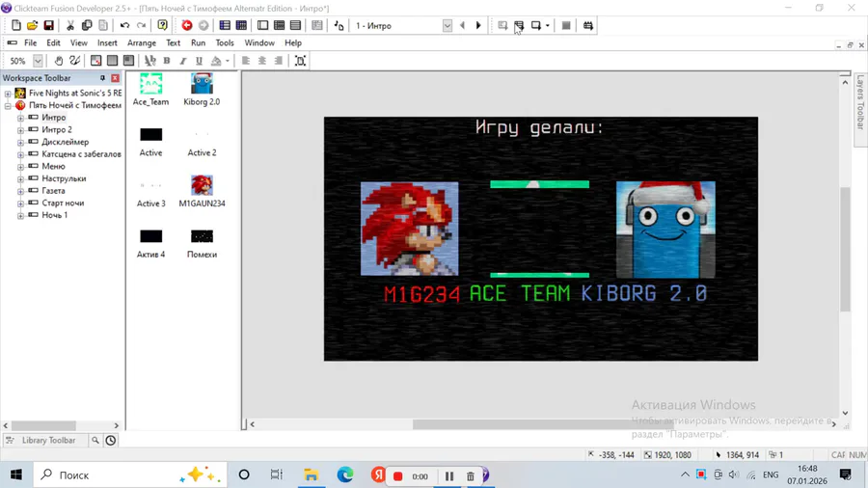Toggle underline text formatting
868x488 pixels.
pyautogui.click(x=200, y=61)
